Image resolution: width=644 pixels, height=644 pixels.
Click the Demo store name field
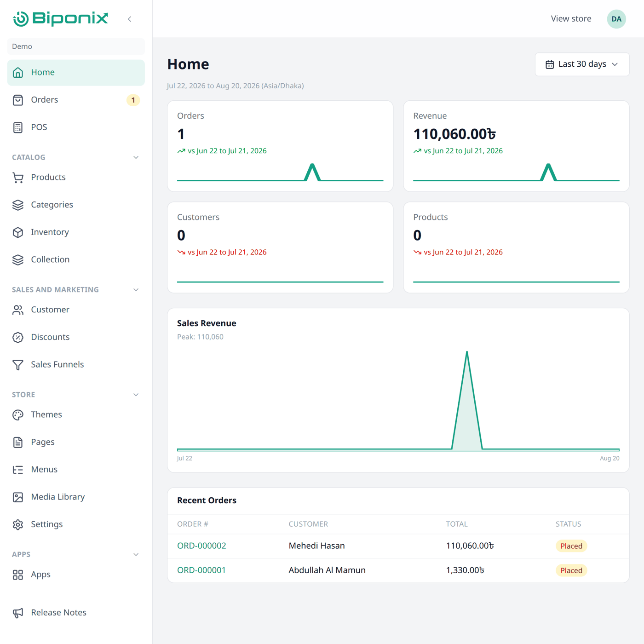pyautogui.click(x=76, y=46)
